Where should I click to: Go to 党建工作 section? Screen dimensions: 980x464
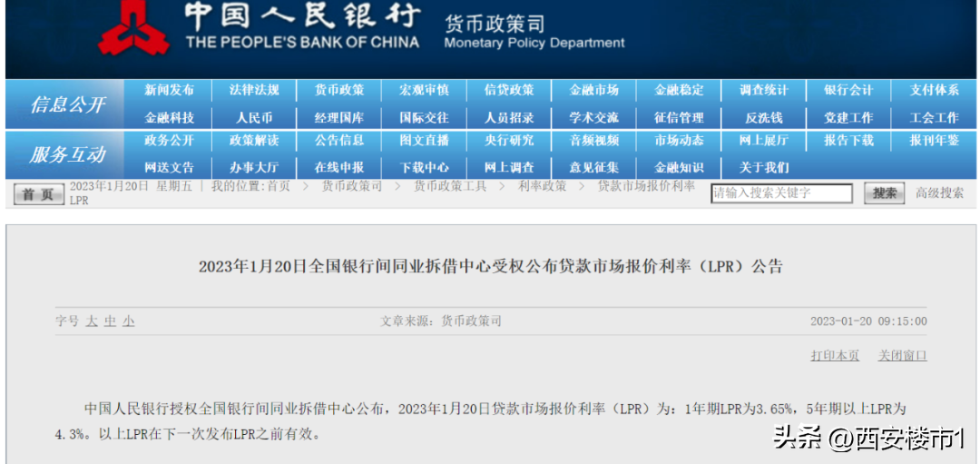849,117
